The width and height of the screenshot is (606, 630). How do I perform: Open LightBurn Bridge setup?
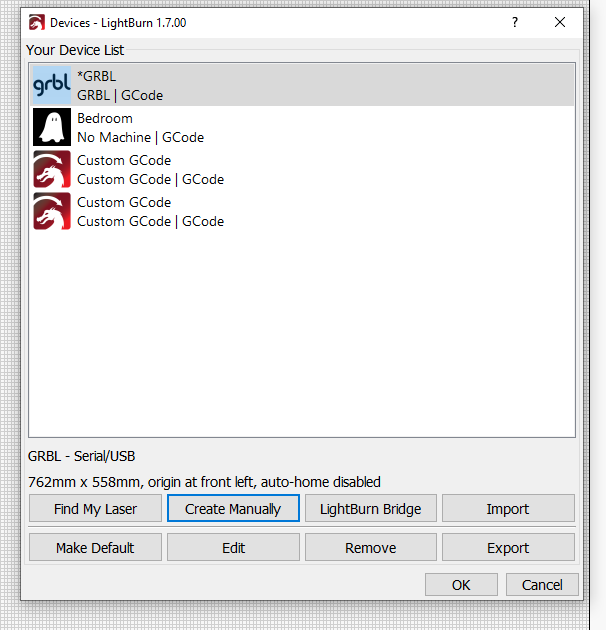point(371,509)
